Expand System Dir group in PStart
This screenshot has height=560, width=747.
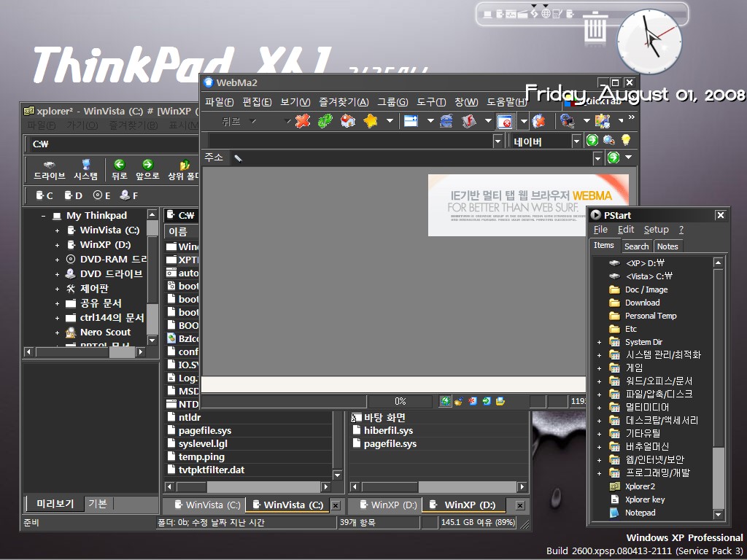pos(600,343)
